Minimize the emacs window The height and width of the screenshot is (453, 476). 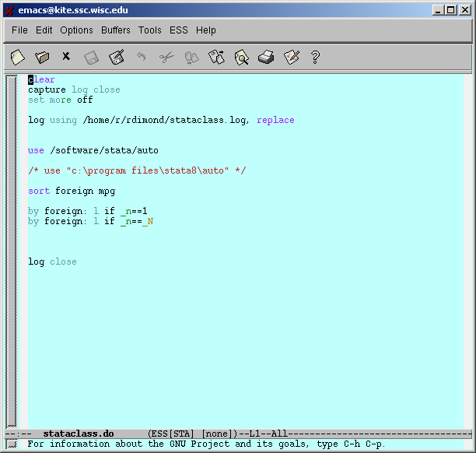438,10
